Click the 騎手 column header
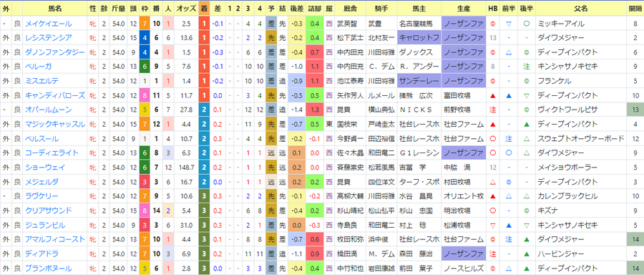The width and height of the screenshot is (644, 275). 381,8
